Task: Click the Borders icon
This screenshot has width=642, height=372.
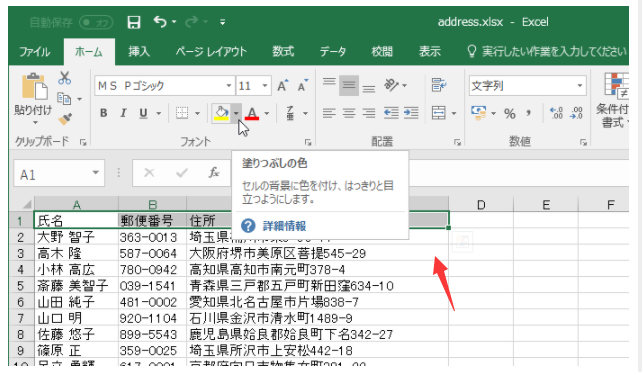Action: pos(182,113)
